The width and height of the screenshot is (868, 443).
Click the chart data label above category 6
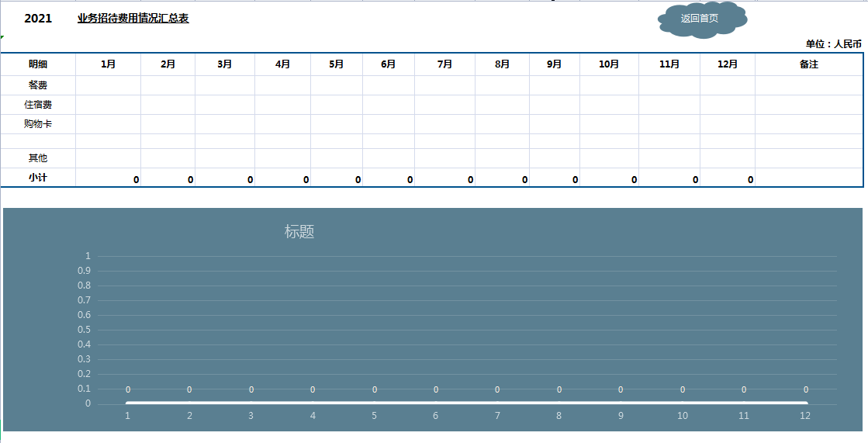[x=436, y=389]
